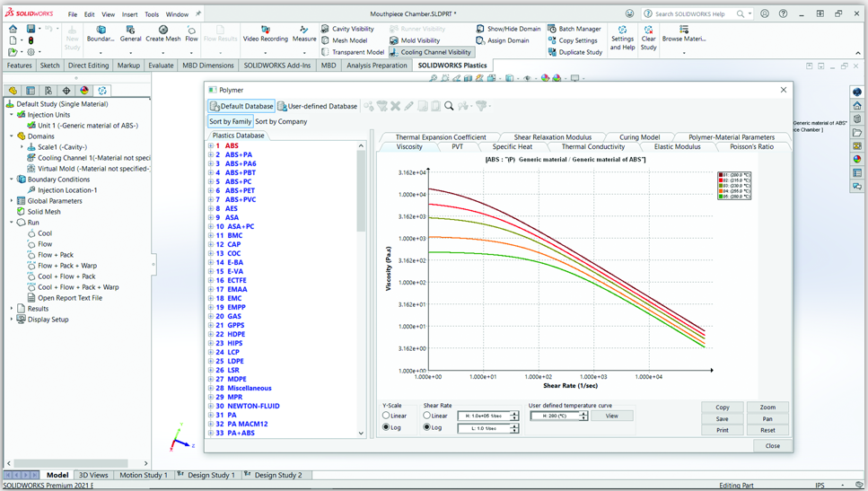Open the Thermal Conductivity tab
The width and height of the screenshot is (868, 491).
click(x=592, y=146)
